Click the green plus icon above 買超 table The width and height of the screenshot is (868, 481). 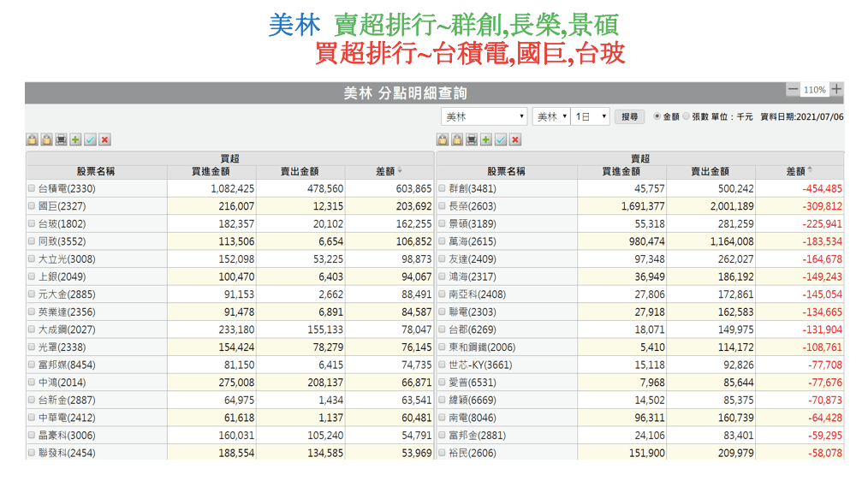(x=75, y=140)
